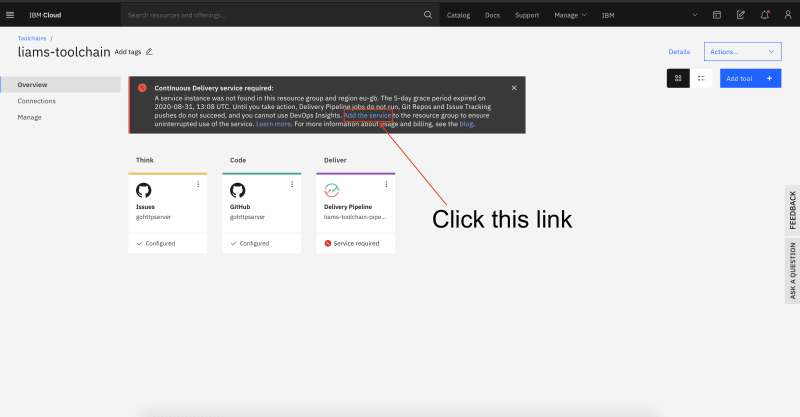The image size is (800, 417).
Task: Open the Support menu item
Action: (527, 15)
